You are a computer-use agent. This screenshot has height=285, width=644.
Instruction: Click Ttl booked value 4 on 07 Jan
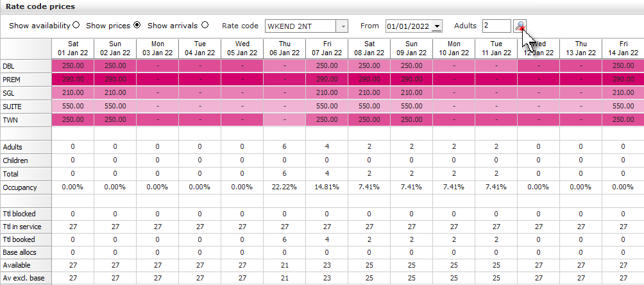327,239
